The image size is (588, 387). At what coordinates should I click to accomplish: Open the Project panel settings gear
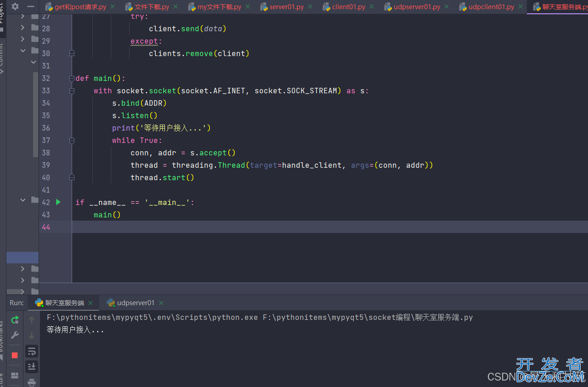[15, 6]
